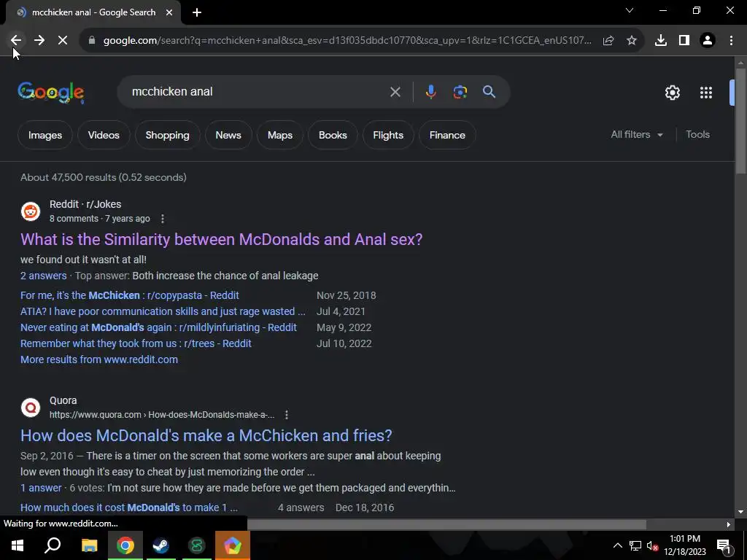Close the mcchicken Google Search tab
Image resolution: width=747 pixels, height=560 pixels.
tap(169, 12)
